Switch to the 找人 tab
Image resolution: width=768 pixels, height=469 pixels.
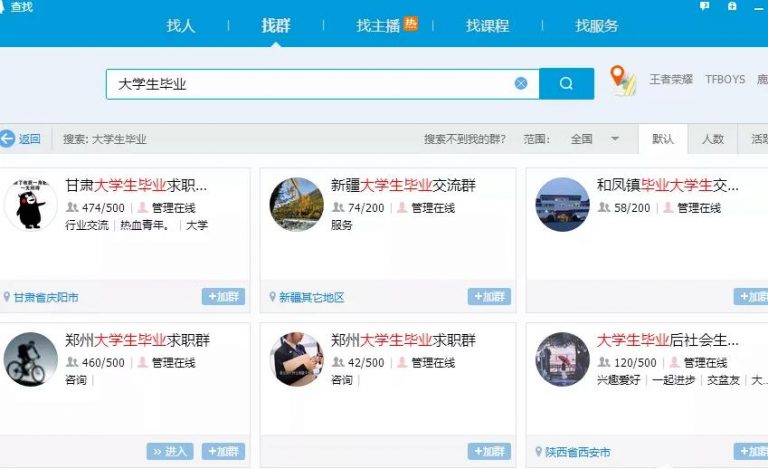pos(181,26)
